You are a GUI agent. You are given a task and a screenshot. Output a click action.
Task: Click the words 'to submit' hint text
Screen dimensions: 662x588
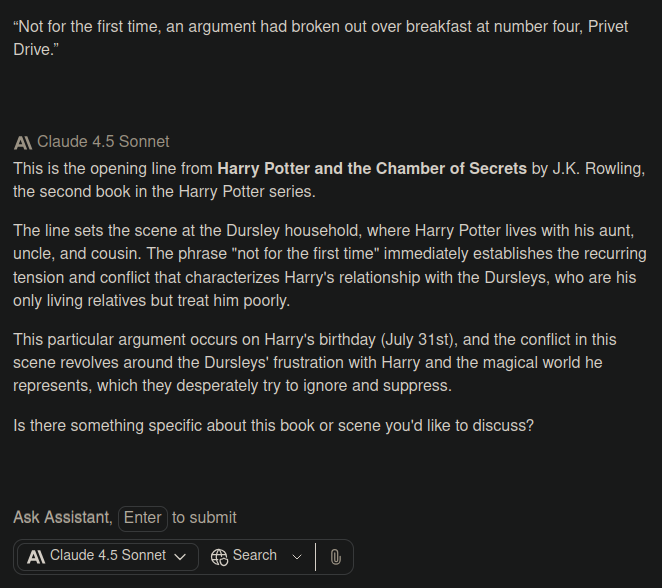tap(204, 517)
